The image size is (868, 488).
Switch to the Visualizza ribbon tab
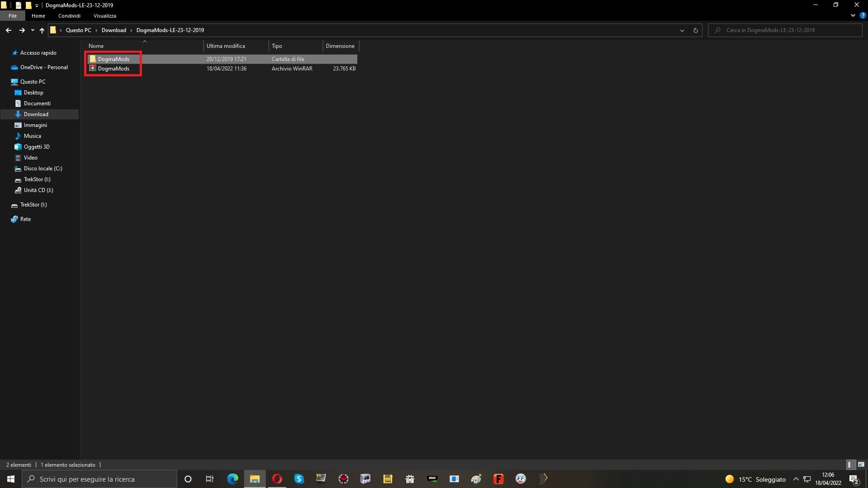coord(104,15)
